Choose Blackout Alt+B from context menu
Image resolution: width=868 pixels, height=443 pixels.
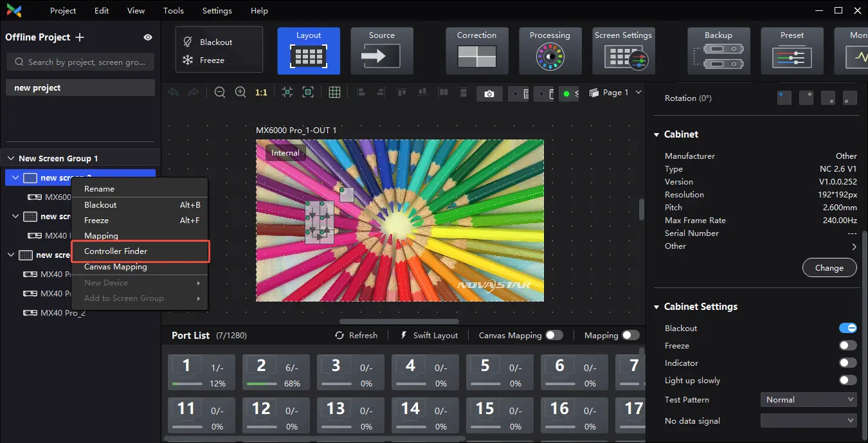tap(140, 205)
